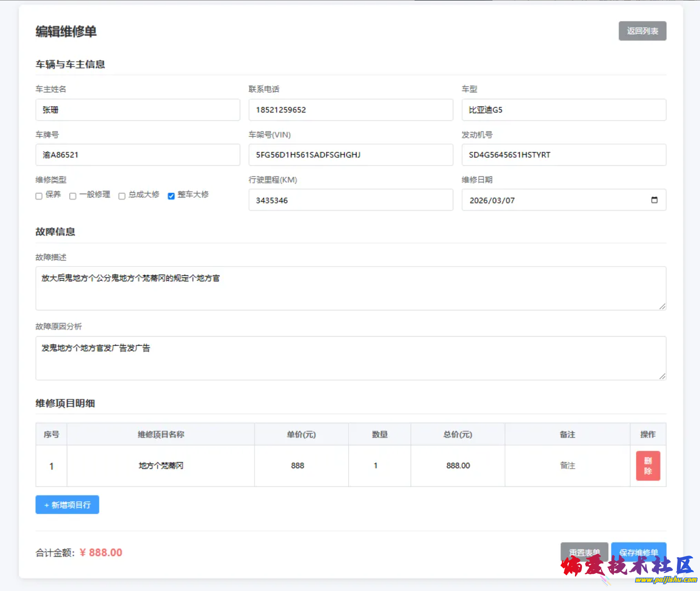Focus the 车主姓名 input field

point(137,110)
